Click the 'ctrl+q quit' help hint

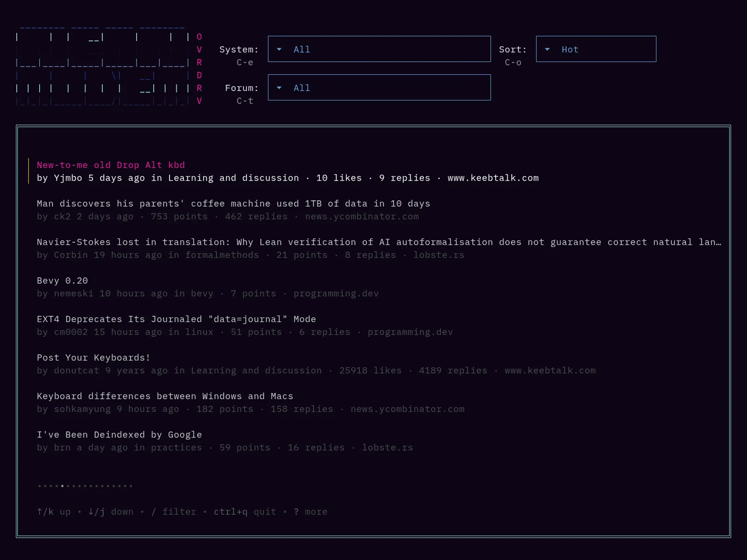[x=245, y=512]
